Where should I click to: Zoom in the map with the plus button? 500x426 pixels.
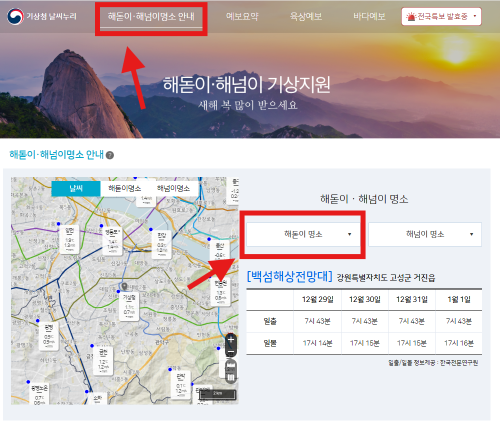[x=231, y=340]
